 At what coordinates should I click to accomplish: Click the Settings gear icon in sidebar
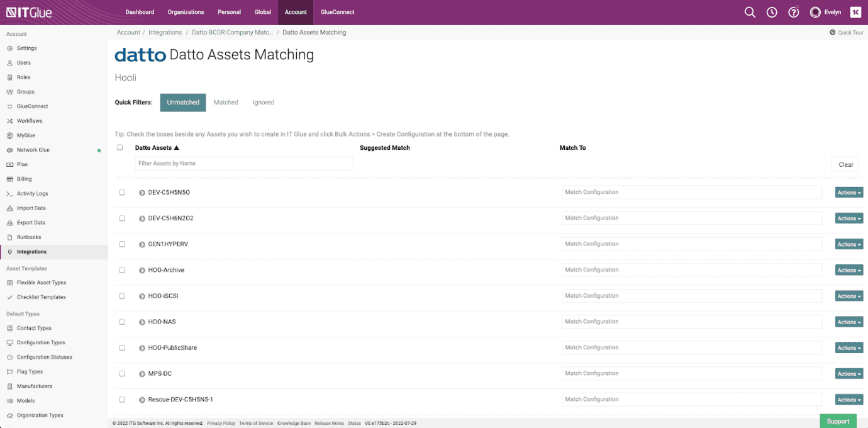tap(10, 48)
